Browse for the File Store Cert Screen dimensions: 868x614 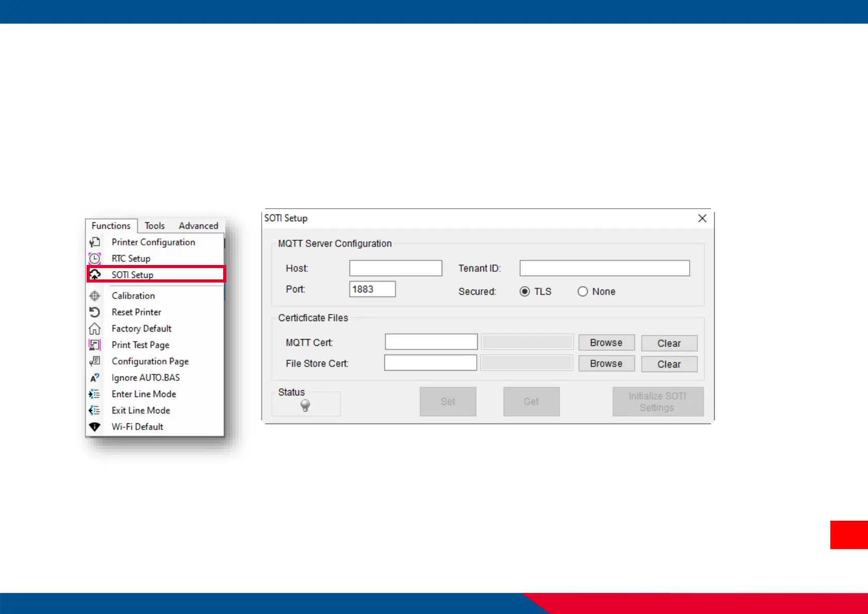pos(606,363)
